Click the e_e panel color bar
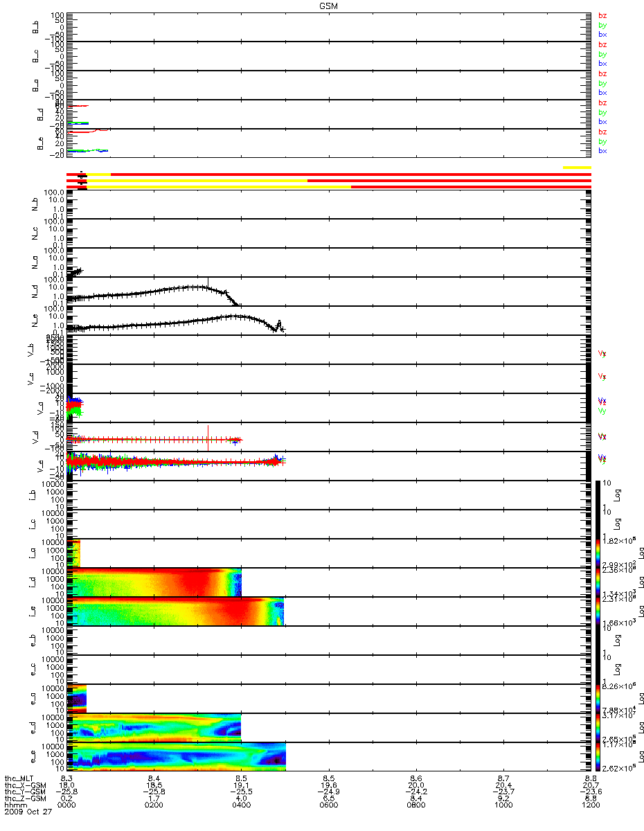This screenshot has height=831, width=644. 599,756
